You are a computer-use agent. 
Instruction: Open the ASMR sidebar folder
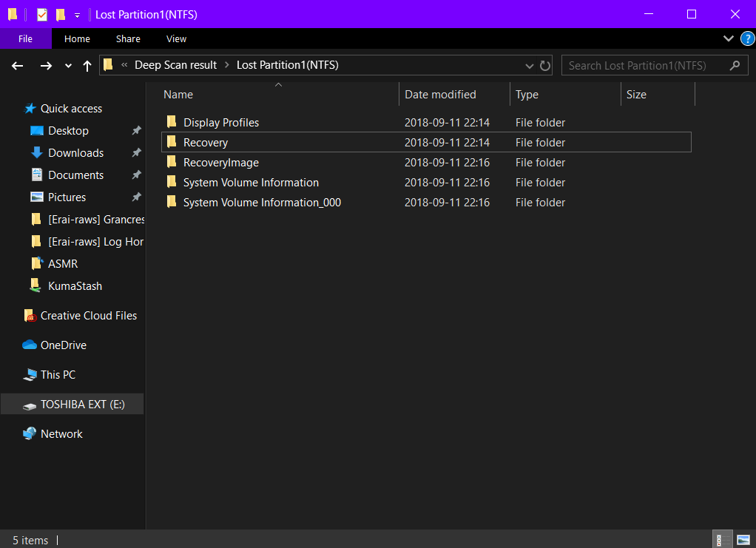click(63, 263)
